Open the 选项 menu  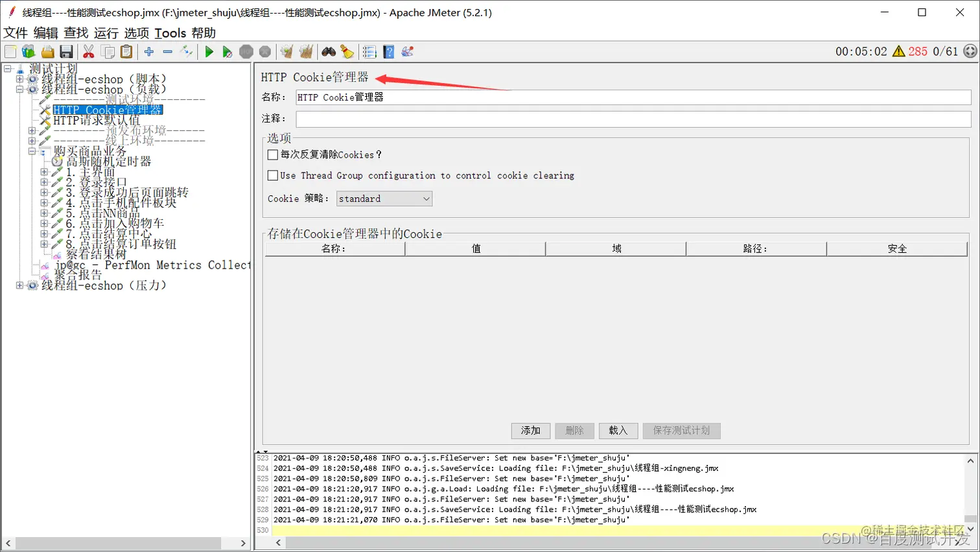[137, 33]
